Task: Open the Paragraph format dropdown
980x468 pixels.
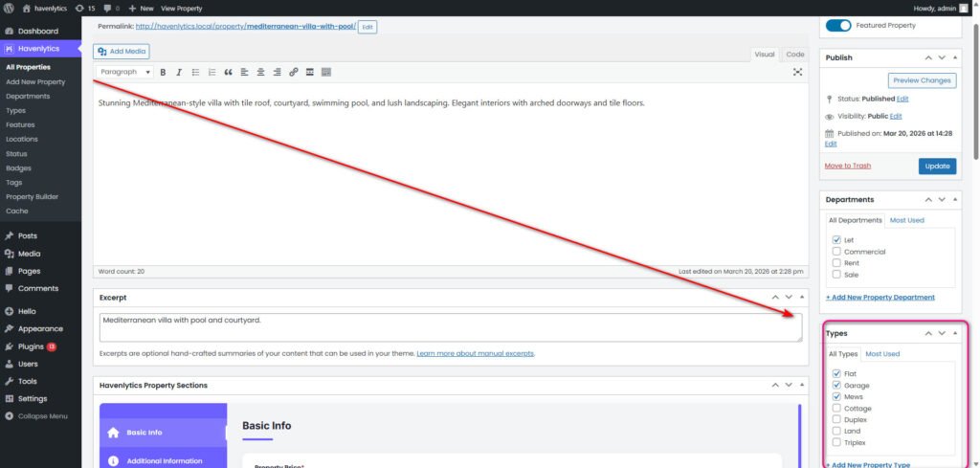Action: [x=125, y=72]
